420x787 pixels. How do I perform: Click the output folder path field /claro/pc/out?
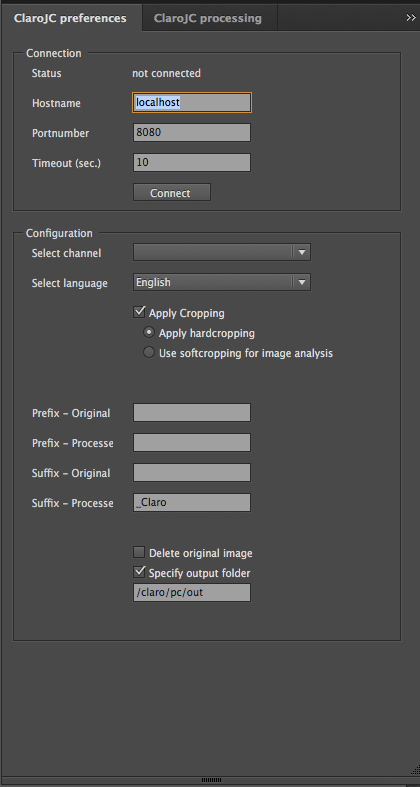(x=192, y=592)
